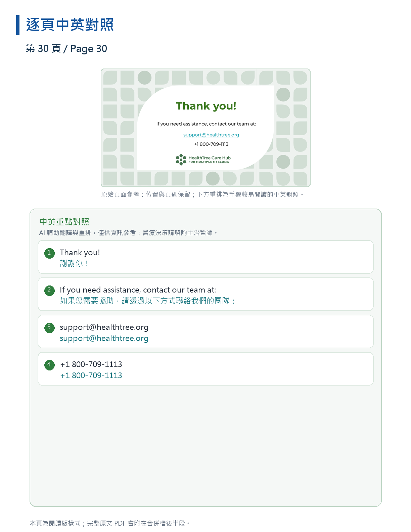Image resolution: width=411 pixels, height=532 pixels.
Task: Click the green number 4 badge
Action: pos(49,365)
